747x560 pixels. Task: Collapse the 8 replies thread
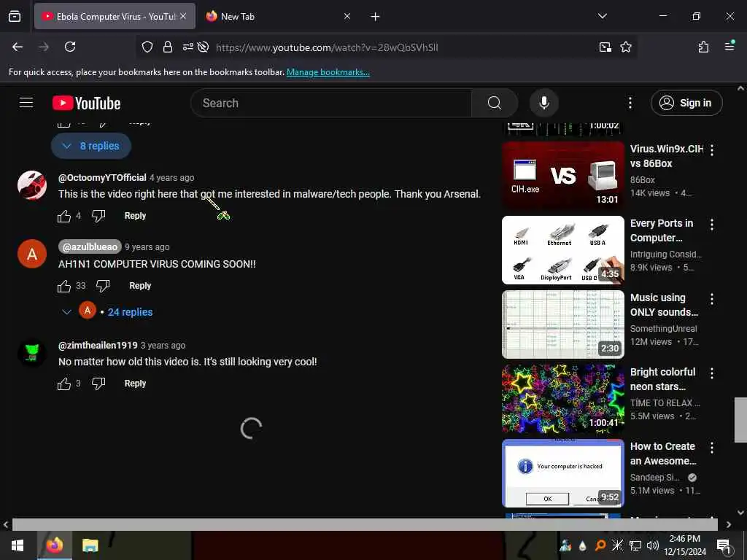click(x=91, y=146)
